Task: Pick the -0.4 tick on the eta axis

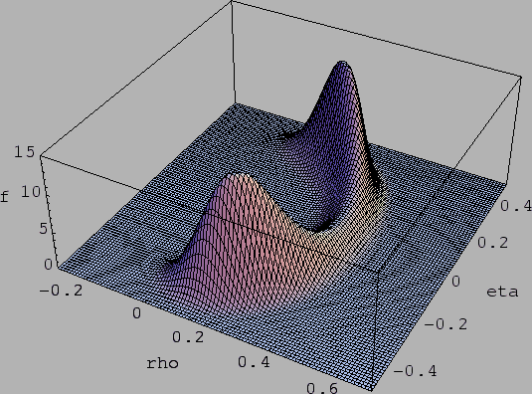Action: click(415, 371)
